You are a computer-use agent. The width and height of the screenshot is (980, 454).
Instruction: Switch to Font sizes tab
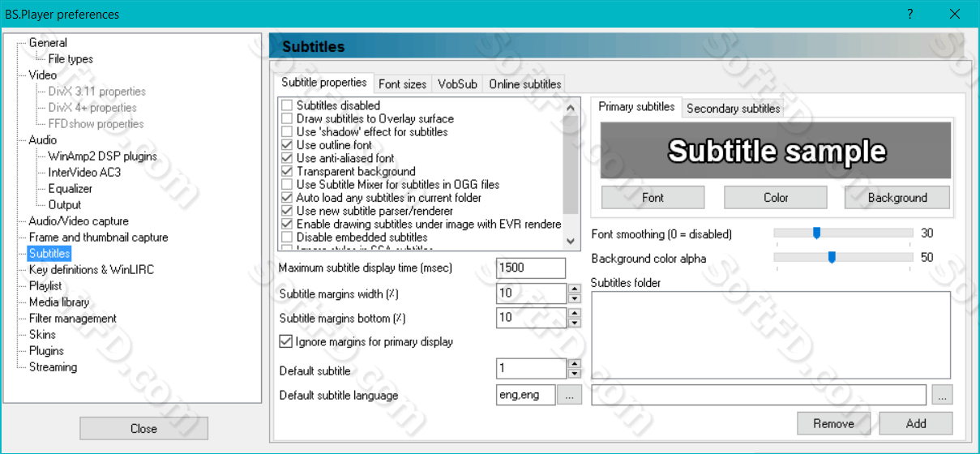point(402,84)
